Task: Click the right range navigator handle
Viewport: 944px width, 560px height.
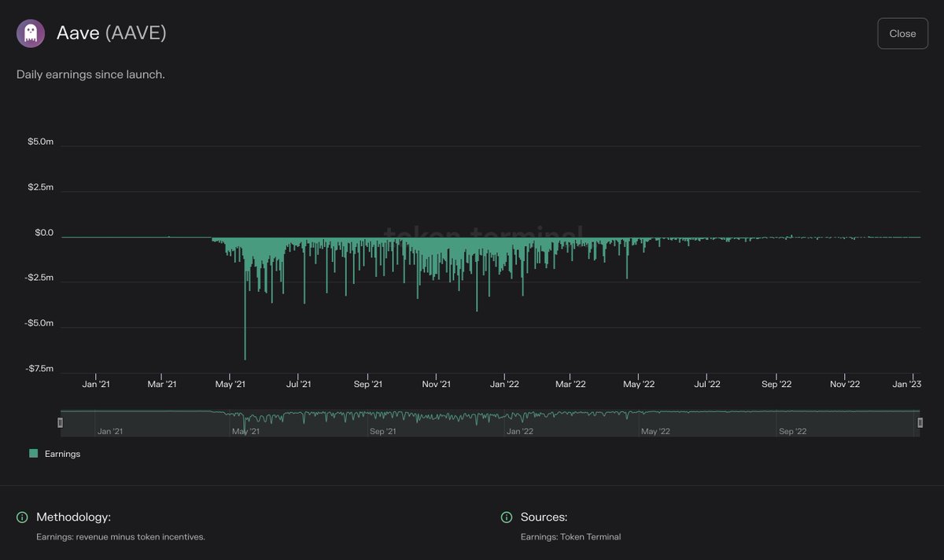Action: (x=920, y=422)
